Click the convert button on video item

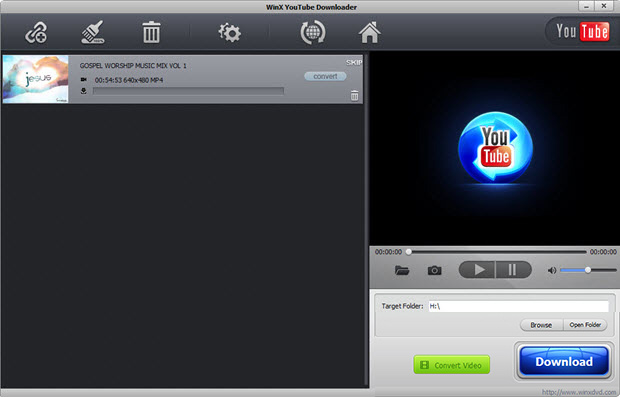pyautogui.click(x=325, y=76)
